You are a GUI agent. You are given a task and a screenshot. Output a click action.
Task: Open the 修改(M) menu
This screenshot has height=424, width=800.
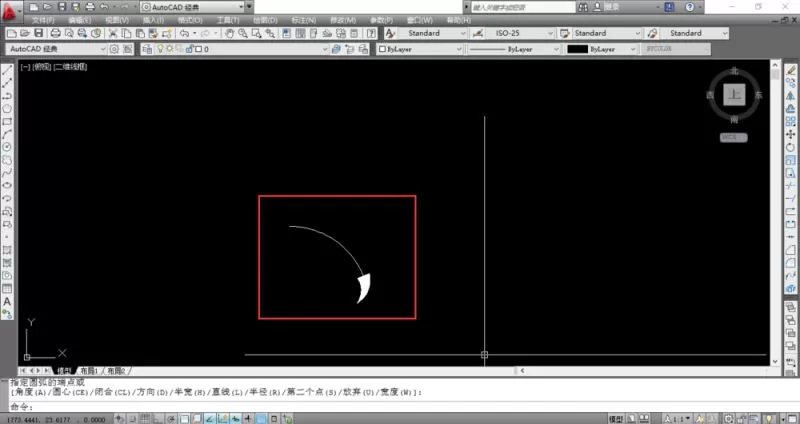[343, 20]
